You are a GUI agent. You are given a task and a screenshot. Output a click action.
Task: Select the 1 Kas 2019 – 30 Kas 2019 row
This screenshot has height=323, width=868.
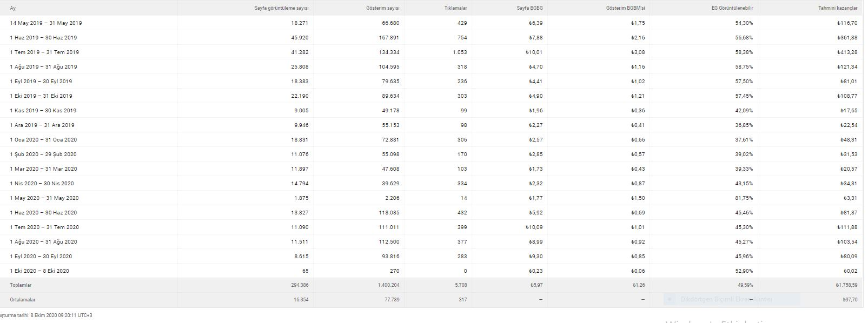pos(433,110)
